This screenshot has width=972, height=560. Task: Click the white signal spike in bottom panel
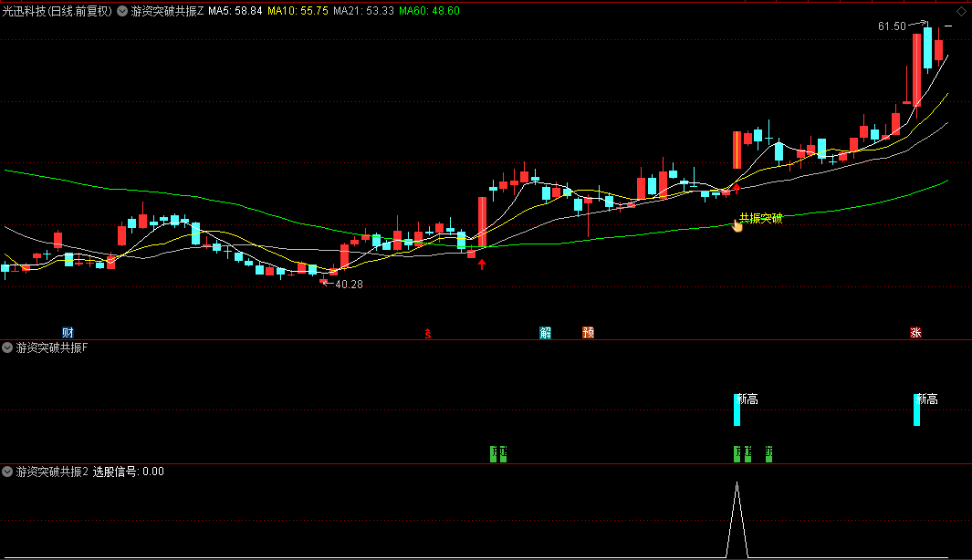pos(737,519)
